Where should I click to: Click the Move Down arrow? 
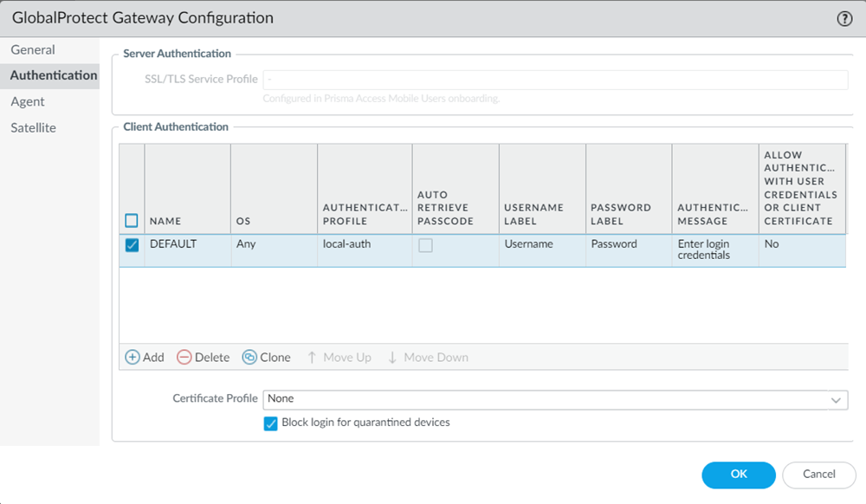point(392,357)
